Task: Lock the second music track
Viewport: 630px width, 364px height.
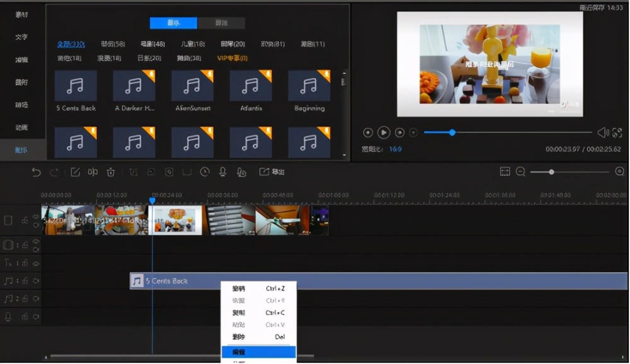Action: [x=25, y=299]
